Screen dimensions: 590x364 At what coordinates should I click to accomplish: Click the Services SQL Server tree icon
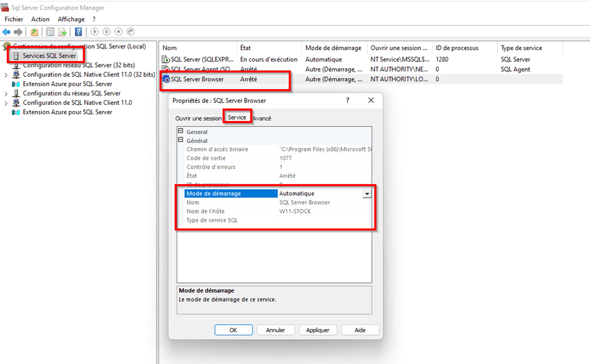pos(16,56)
